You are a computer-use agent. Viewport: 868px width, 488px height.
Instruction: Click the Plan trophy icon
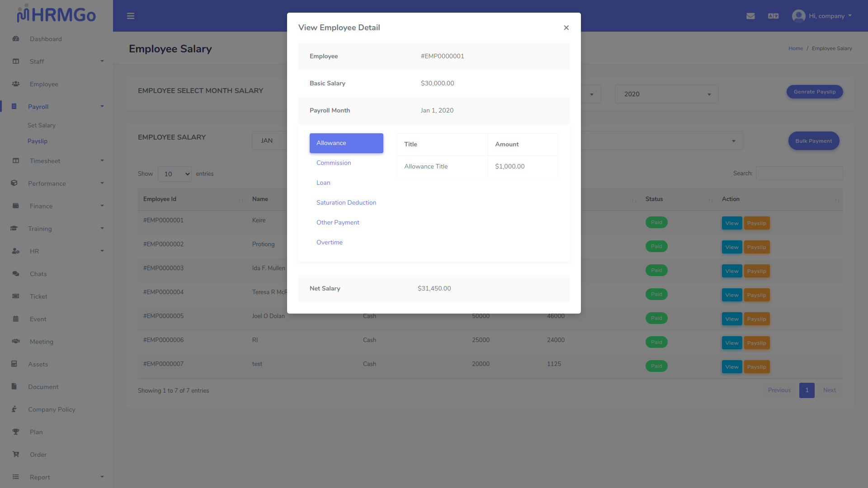(x=16, y=432)
